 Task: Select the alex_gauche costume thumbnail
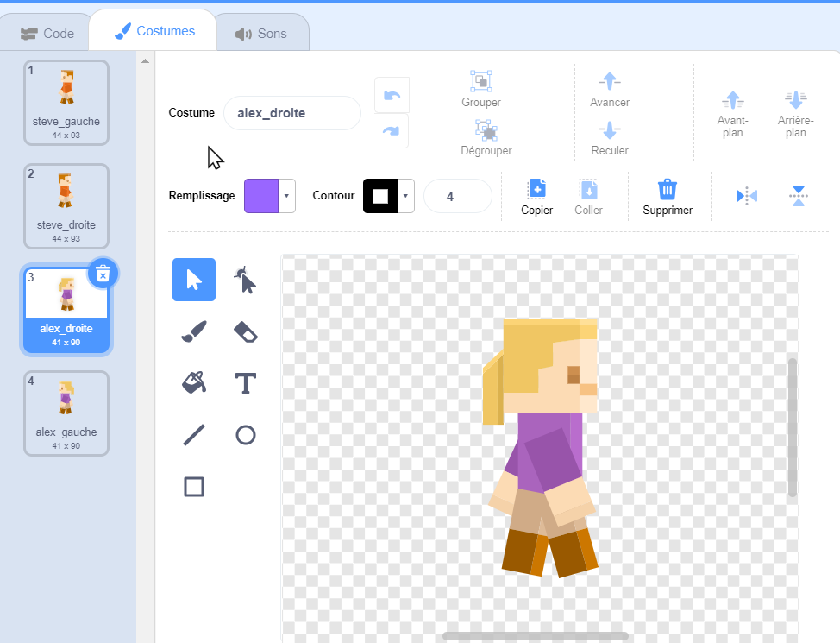click(x=66, y=413)
